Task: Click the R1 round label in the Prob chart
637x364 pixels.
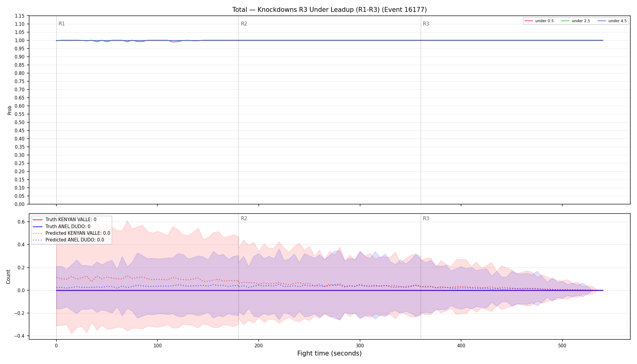Action: point(62,24)
